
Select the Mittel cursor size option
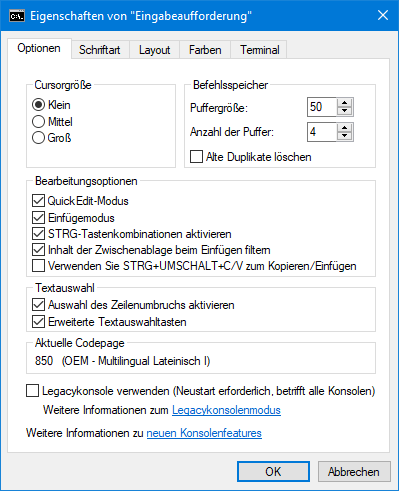tap(38, 122)
